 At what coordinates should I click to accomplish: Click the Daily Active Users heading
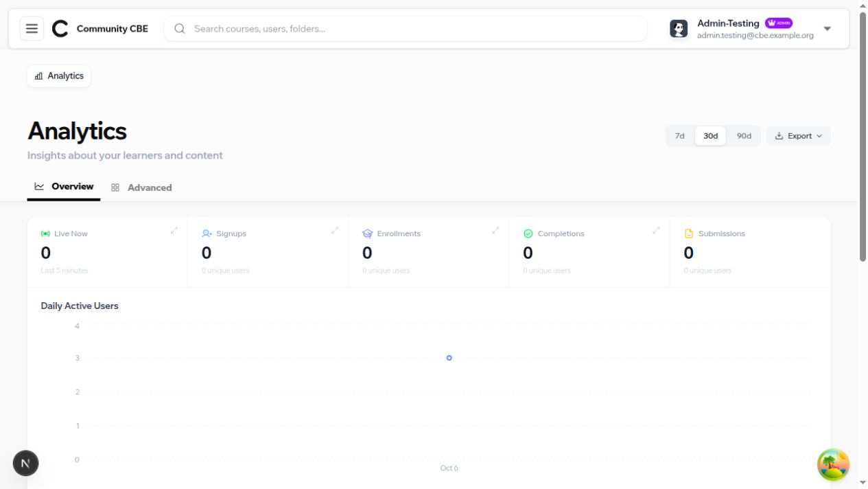tap(80, 306)
